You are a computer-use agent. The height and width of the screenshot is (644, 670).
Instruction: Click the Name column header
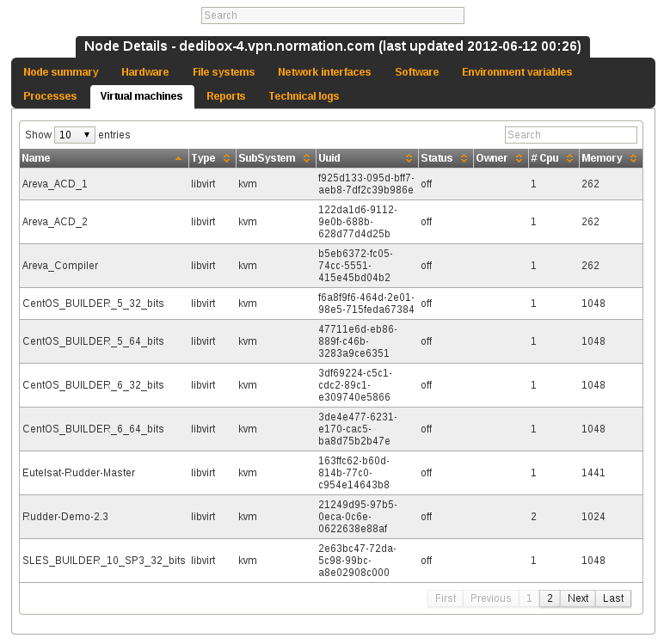pos(104,158)
